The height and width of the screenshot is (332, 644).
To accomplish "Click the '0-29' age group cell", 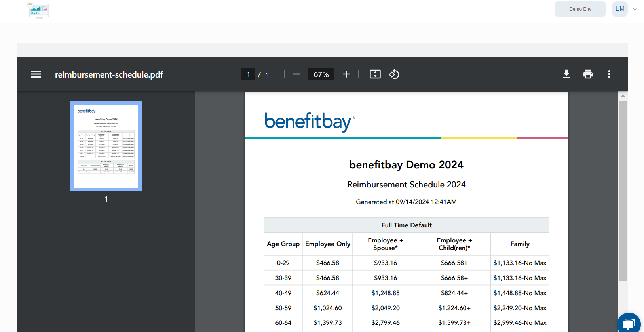I will point(283,263).
